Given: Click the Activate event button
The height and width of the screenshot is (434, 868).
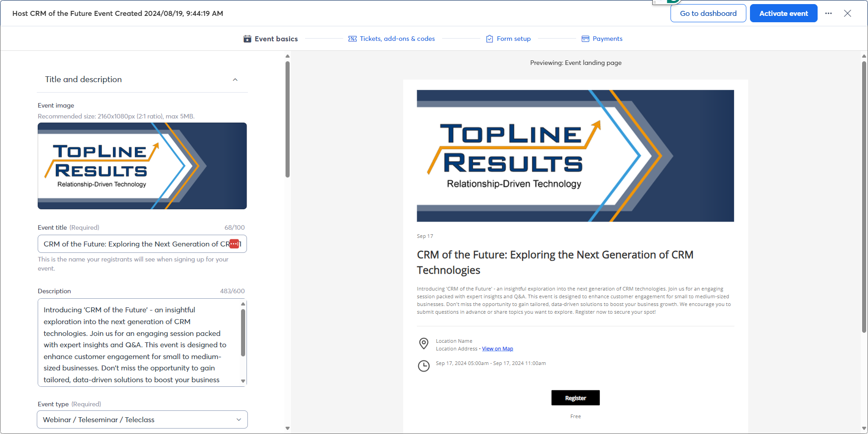Looking at the screenshot, I should 784,14.
